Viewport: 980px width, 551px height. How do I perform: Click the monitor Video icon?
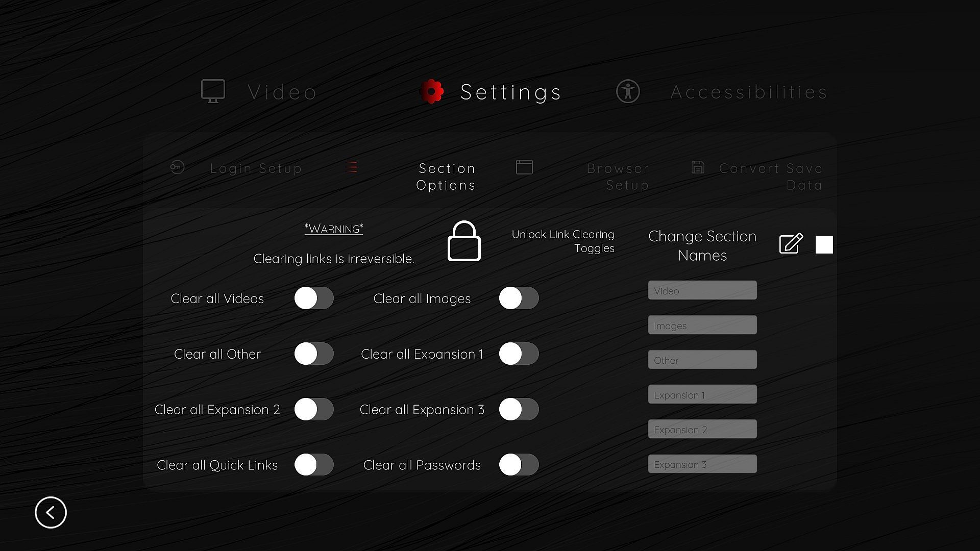coord(213,91)
